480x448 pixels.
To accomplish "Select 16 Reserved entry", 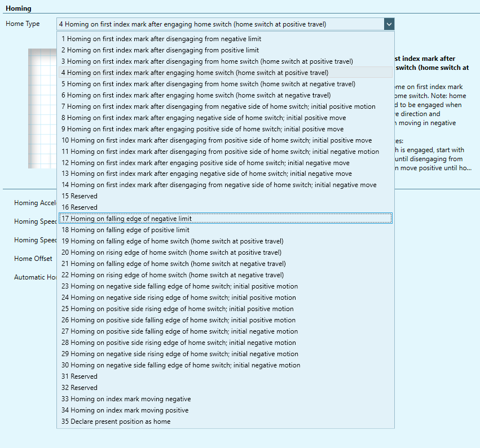I will tap(225, 207).
